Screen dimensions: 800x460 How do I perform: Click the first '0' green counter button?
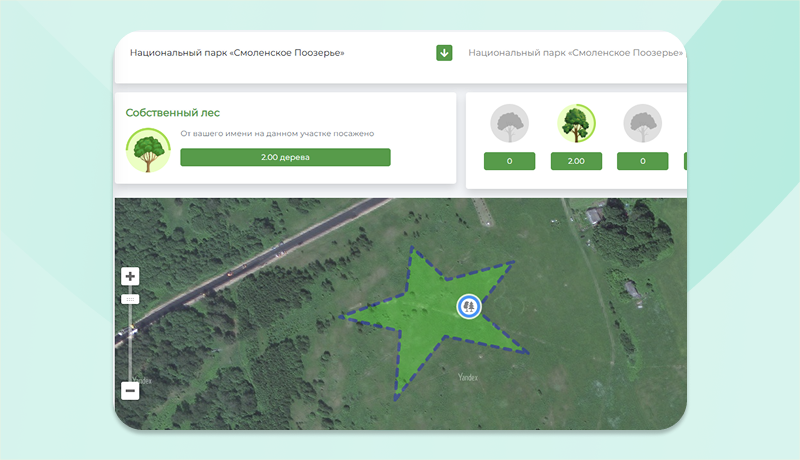click(510, 161)
